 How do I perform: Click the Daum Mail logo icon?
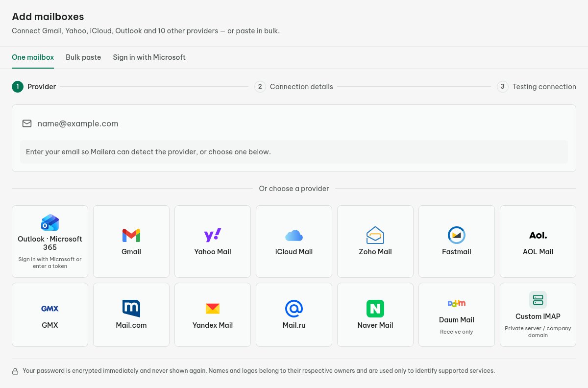(x=457, y=303)
